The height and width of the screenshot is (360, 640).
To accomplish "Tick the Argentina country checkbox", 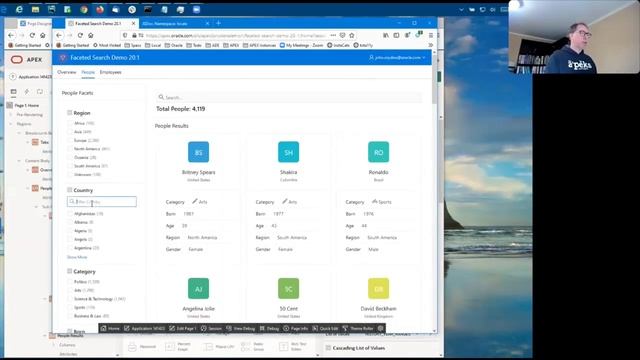I will click(x=70, y=248).
